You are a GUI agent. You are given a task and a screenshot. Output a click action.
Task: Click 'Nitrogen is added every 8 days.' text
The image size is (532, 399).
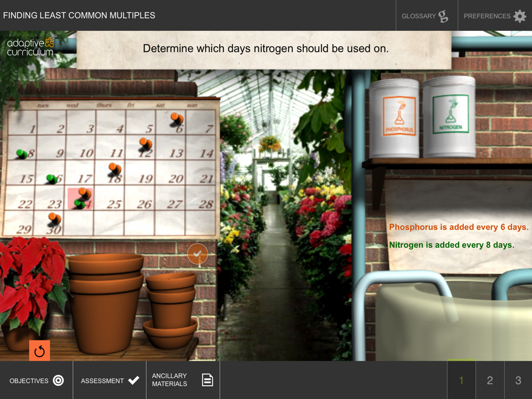pyautogui.click(x=452, y=245)
